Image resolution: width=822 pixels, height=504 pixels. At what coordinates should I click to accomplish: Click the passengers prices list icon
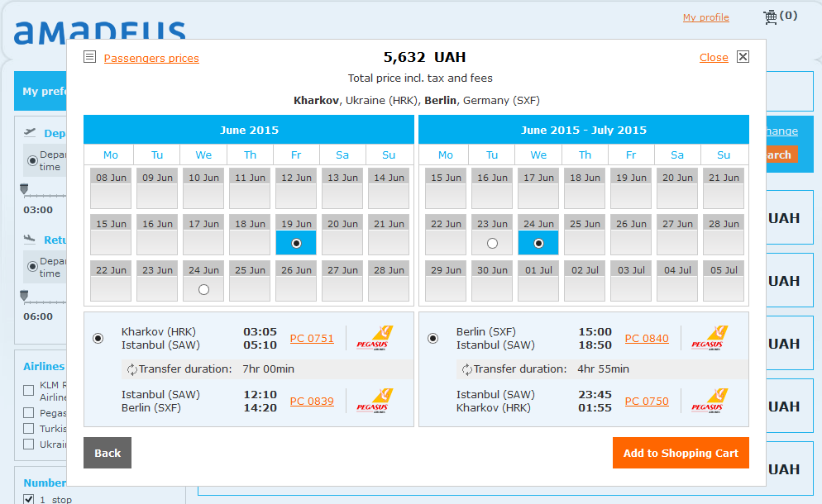[89, 56]
